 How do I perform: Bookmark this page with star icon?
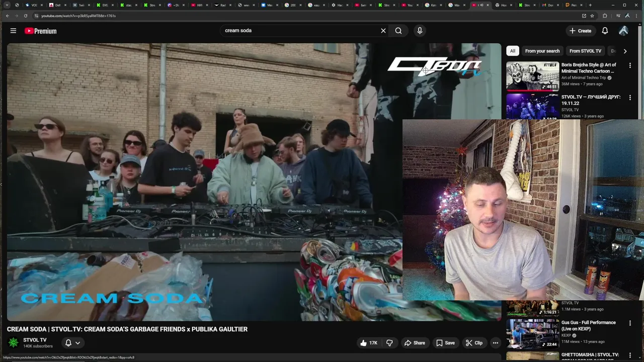pos(592,16)
